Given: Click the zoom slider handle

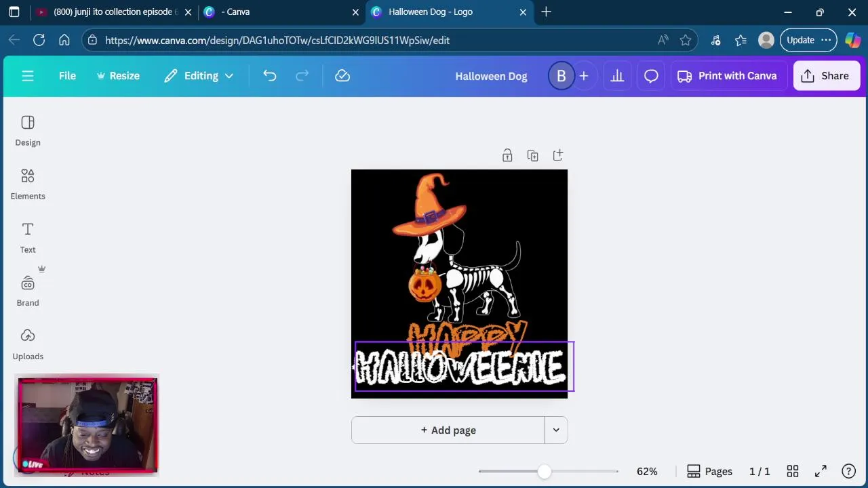Looking at the screenshot, I should [x=544, y=471].
